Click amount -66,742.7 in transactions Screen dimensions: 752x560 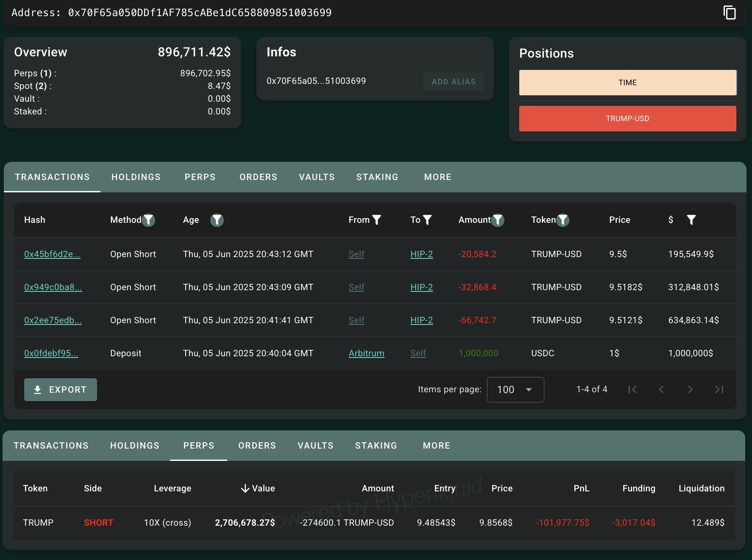coord(477,320)
